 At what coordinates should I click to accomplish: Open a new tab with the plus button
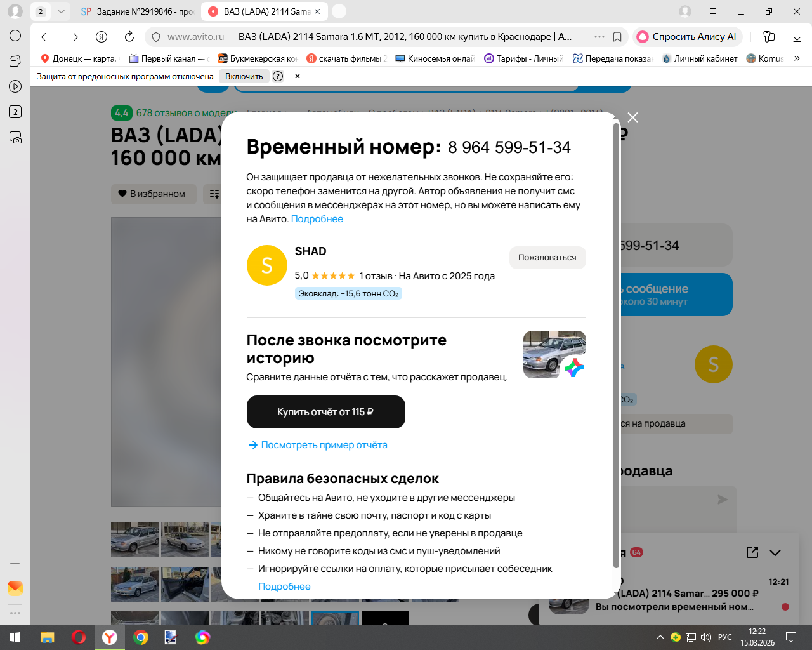[339, 11]
